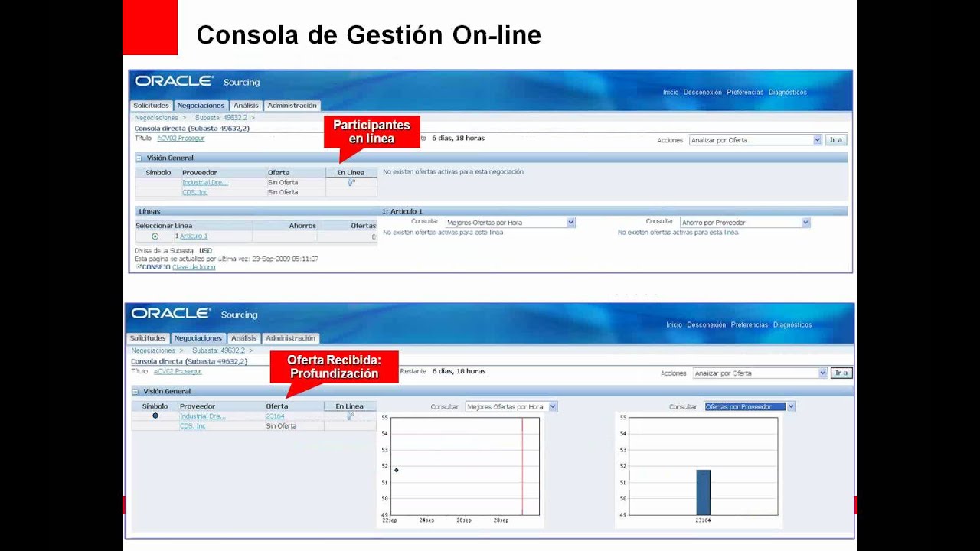The image size is (980, 551).
Task: Open ACV02 Prosegur title link in lower console
Action: point(178,371)
